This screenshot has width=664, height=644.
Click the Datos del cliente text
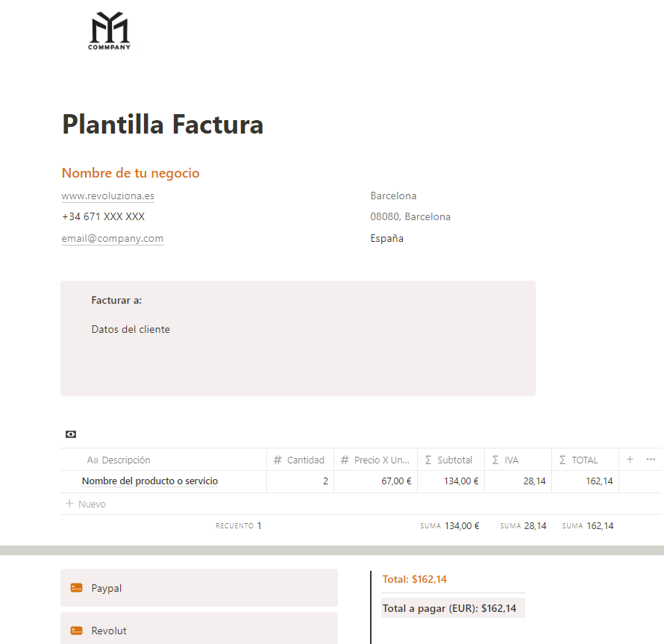click(131, 329)
